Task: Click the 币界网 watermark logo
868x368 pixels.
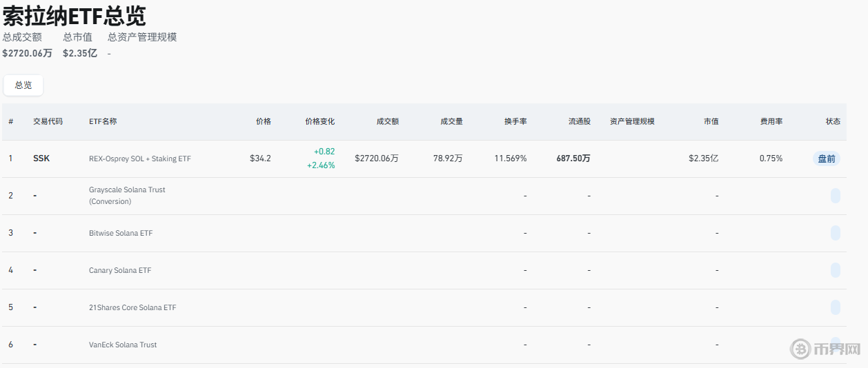Action: tap(825, 349)
